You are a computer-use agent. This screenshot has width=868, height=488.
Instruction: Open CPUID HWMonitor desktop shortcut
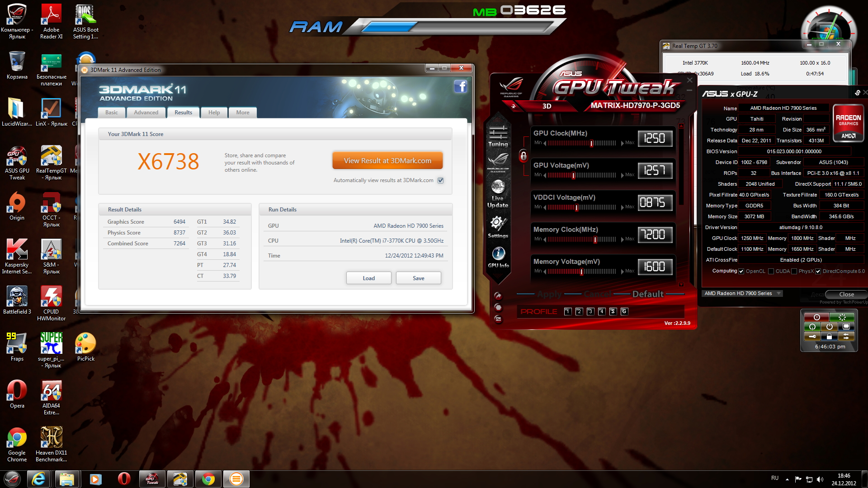(52, 304)
